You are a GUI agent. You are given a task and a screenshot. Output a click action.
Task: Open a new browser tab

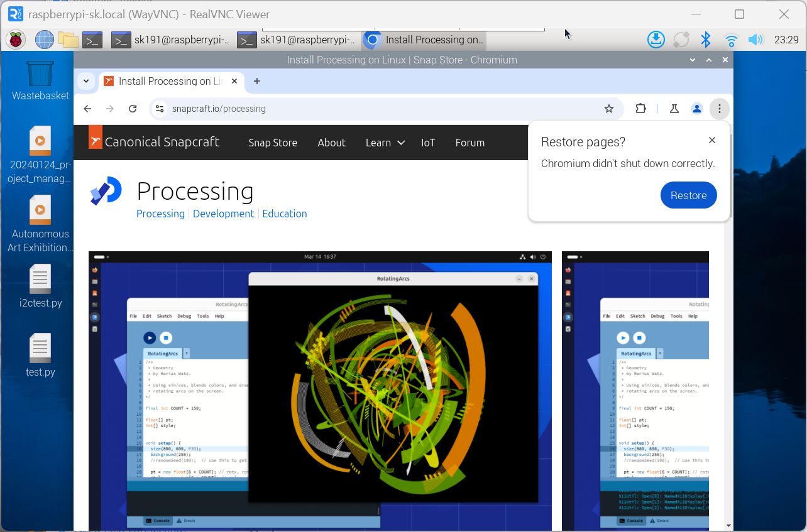tap(256, 81)
